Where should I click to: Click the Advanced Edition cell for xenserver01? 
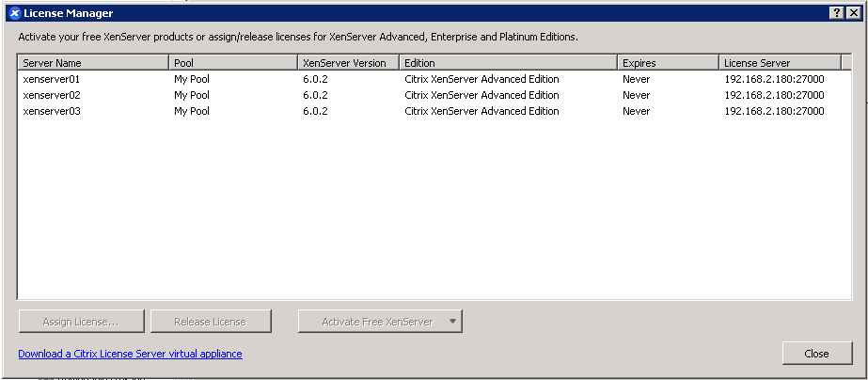(481, 79)
